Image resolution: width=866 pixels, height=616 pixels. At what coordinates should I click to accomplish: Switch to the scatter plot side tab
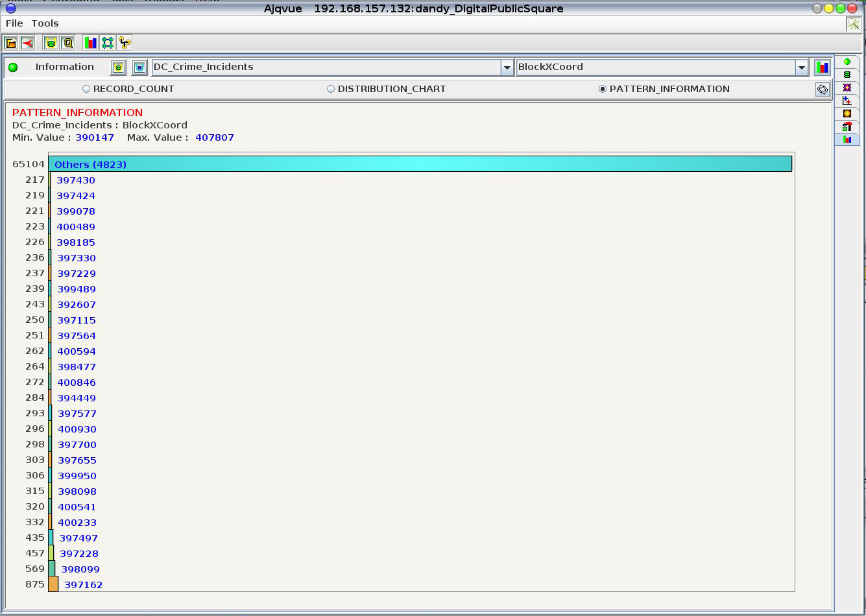(x=847, y=101)
